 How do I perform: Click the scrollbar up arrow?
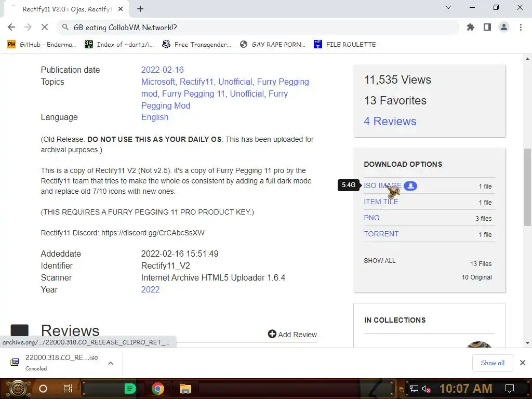point(527,59)
